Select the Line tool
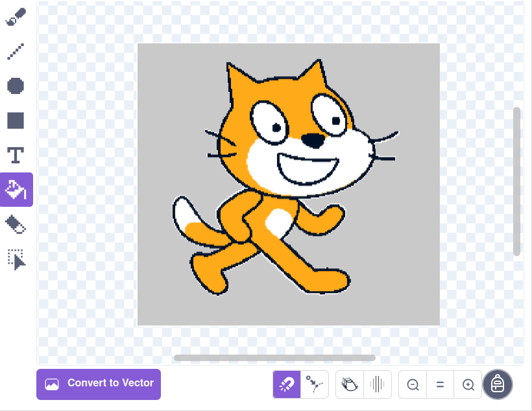 click(x=16, y=51)
